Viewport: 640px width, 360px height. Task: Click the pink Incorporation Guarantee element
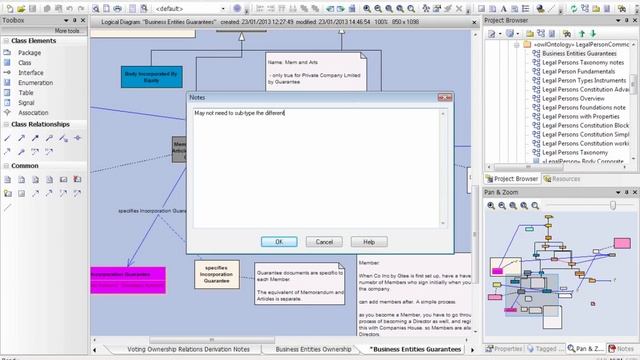coord(128,280)
